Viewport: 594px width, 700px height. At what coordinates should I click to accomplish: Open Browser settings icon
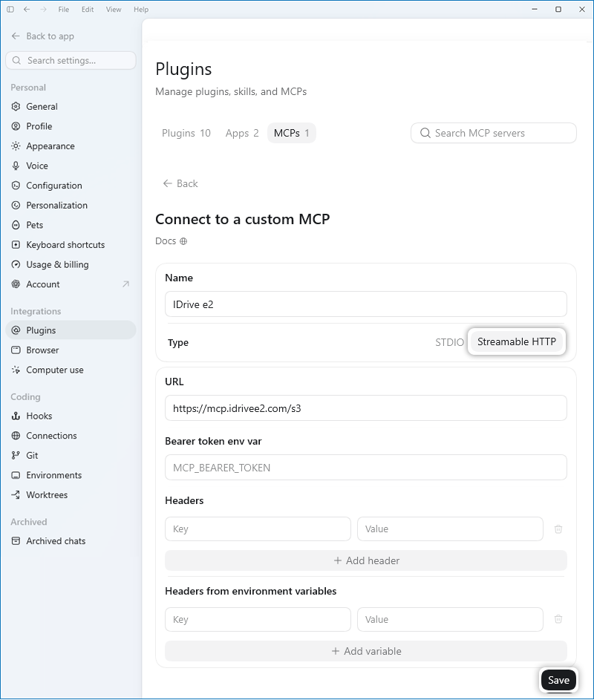tap(16, 350)
